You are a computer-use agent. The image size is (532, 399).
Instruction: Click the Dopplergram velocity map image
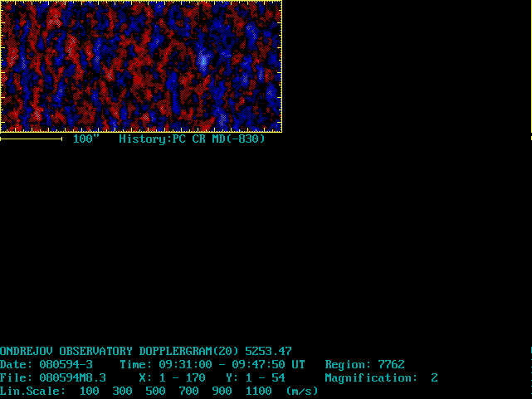pyautogui.click(x=141, y=66)
